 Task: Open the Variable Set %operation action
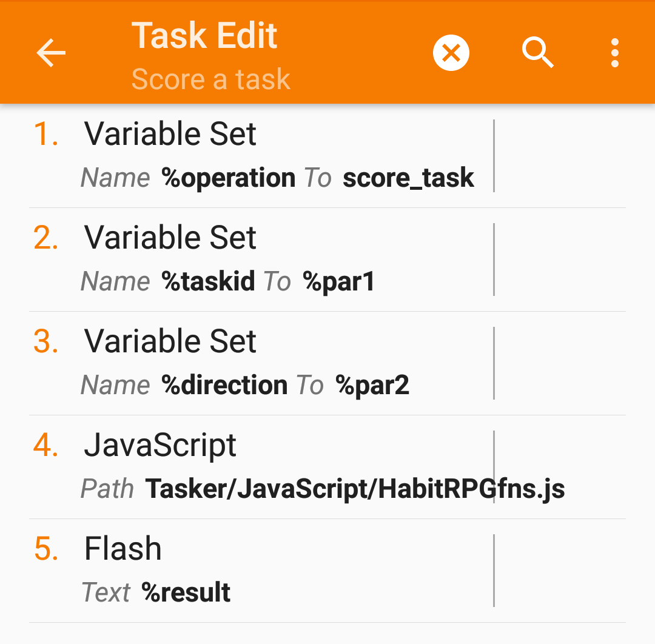tap(170, 134)
